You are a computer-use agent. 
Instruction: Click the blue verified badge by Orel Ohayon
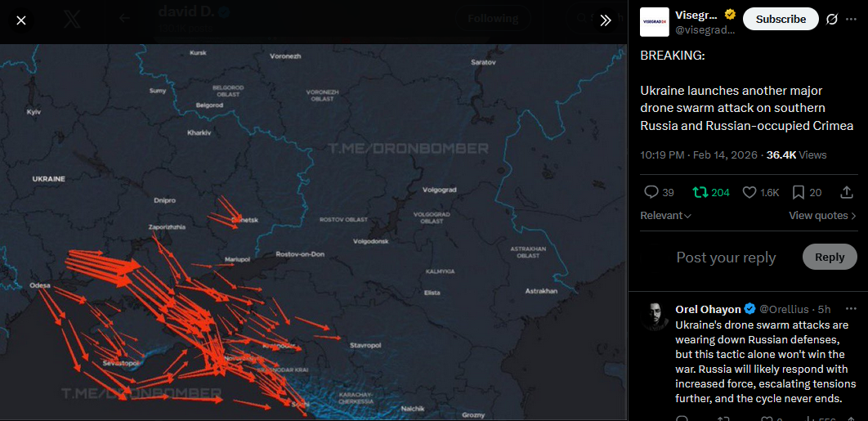749,308
